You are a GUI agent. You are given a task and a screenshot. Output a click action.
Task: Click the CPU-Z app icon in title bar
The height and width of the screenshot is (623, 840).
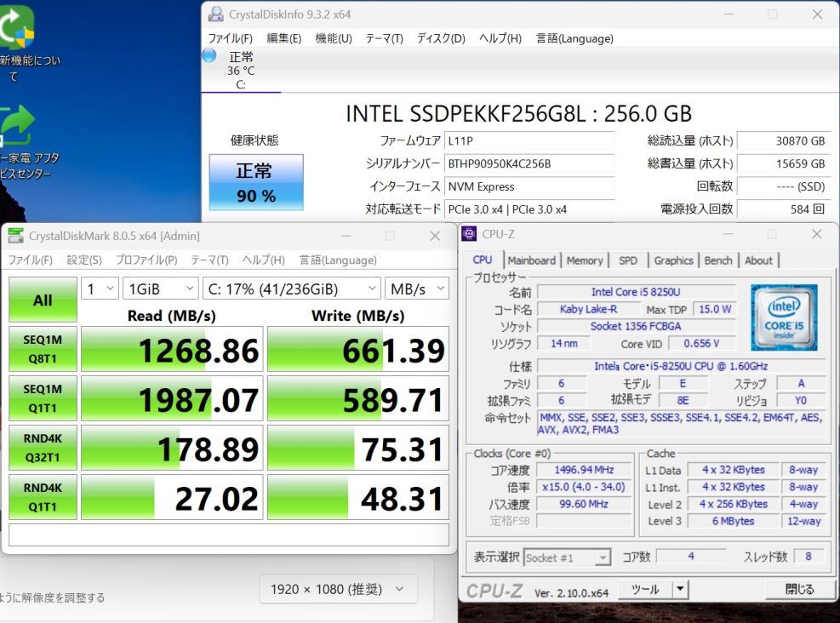469,233
